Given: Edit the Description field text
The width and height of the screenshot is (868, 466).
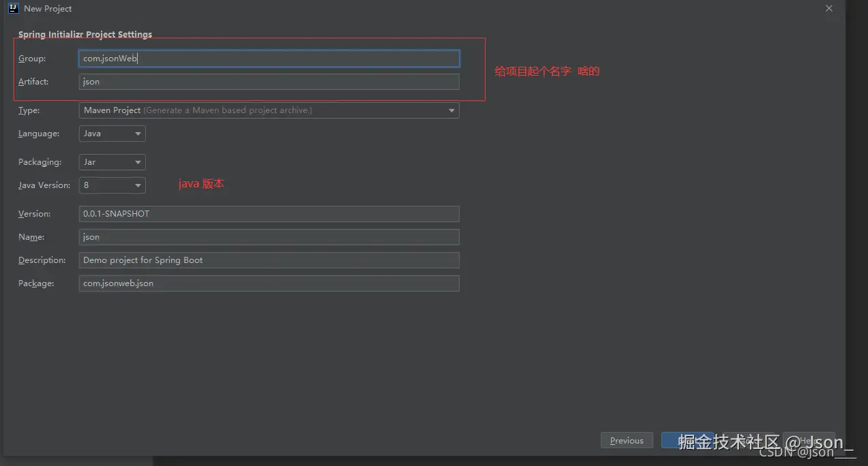Looking at the screenshot, I should tap(269, 260).
